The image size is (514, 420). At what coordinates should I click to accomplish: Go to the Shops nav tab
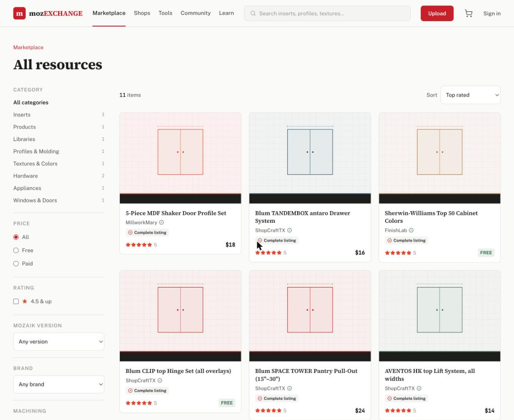click(142, 13)
